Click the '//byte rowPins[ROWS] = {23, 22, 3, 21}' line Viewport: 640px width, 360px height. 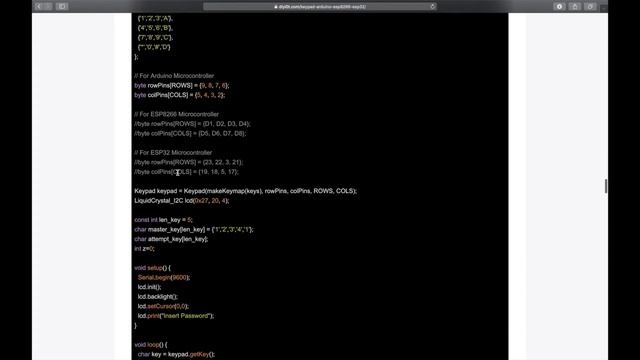tap(189, 162)
